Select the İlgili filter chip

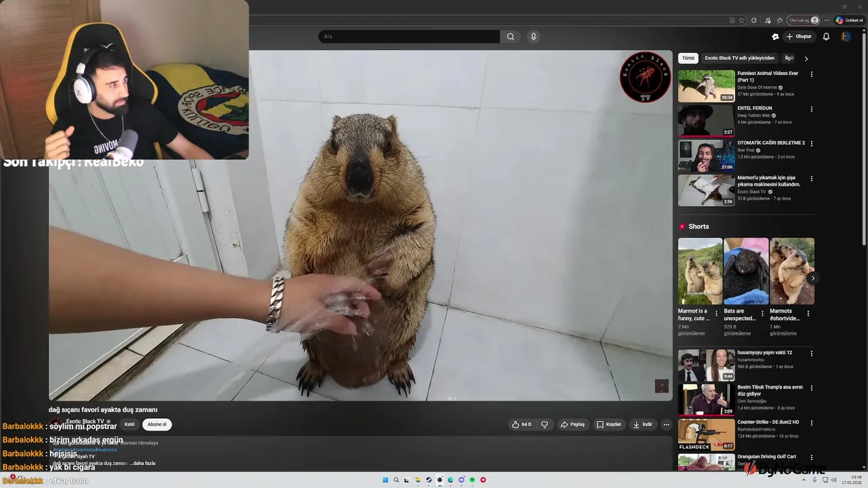click(789, 58)
